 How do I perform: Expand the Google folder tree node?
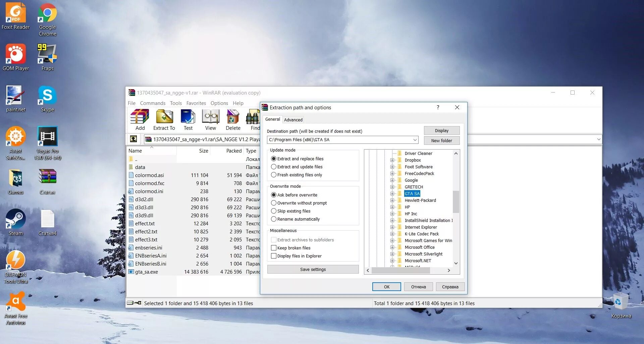[x=392, y=180]
